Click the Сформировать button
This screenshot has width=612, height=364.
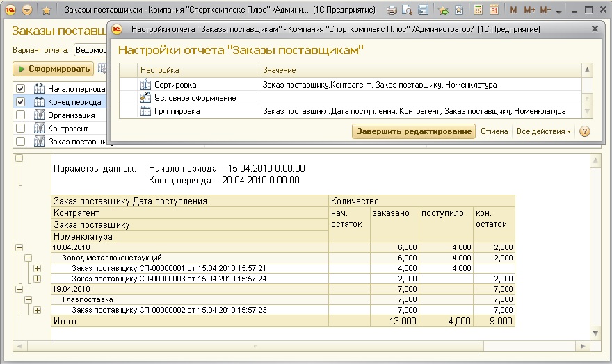(x=54, y=69)
